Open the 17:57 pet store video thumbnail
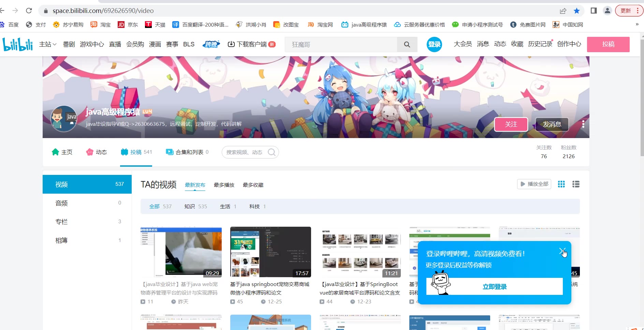644x330 pixels. (x=270, y=252)
